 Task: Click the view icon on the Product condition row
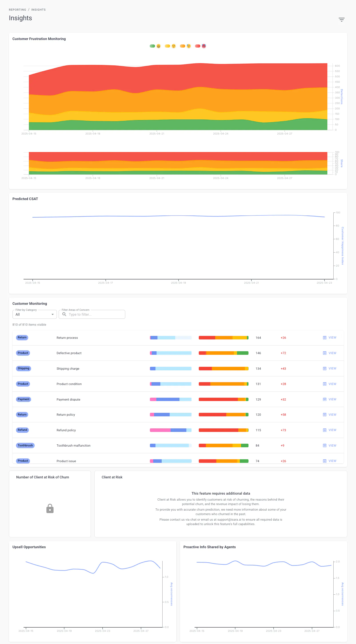click(x=324, y=384)
